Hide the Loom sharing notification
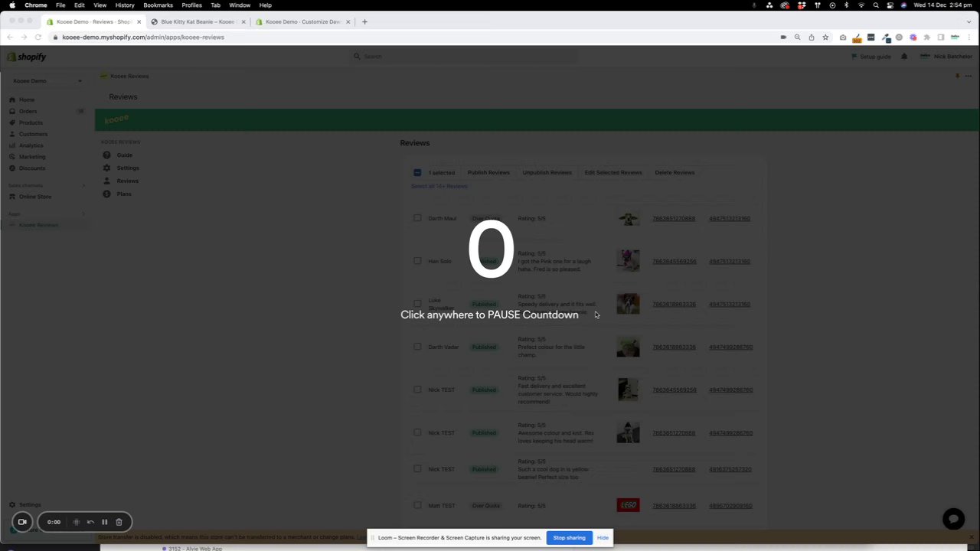The image size is (980, 551). [603, 538]
